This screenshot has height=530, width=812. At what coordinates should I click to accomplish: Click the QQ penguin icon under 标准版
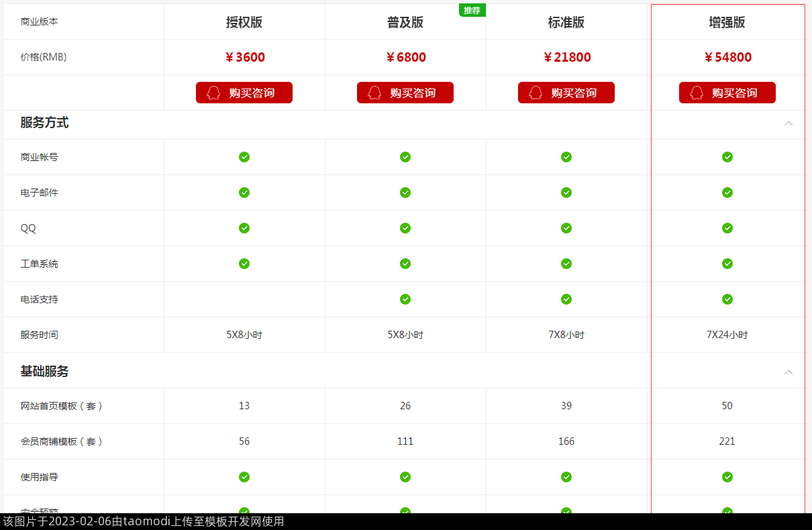536,93
